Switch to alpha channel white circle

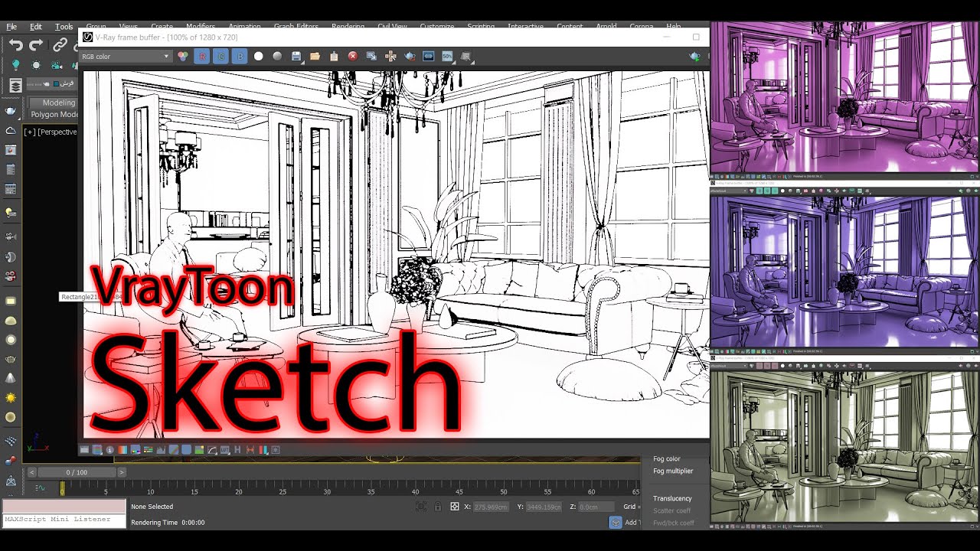tap(258, 56)
